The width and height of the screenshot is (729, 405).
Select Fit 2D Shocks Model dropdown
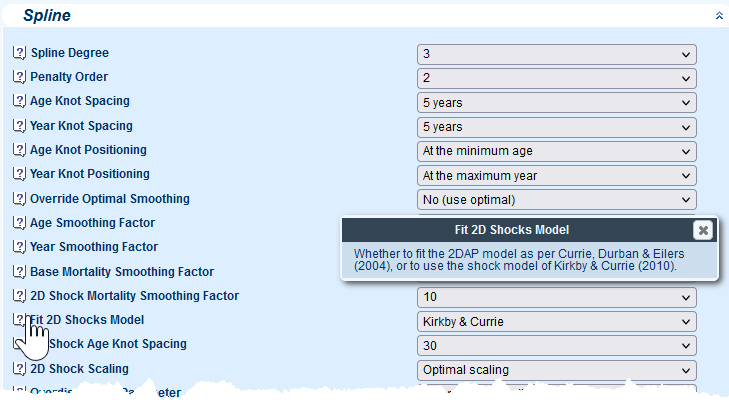coord(556,321)
